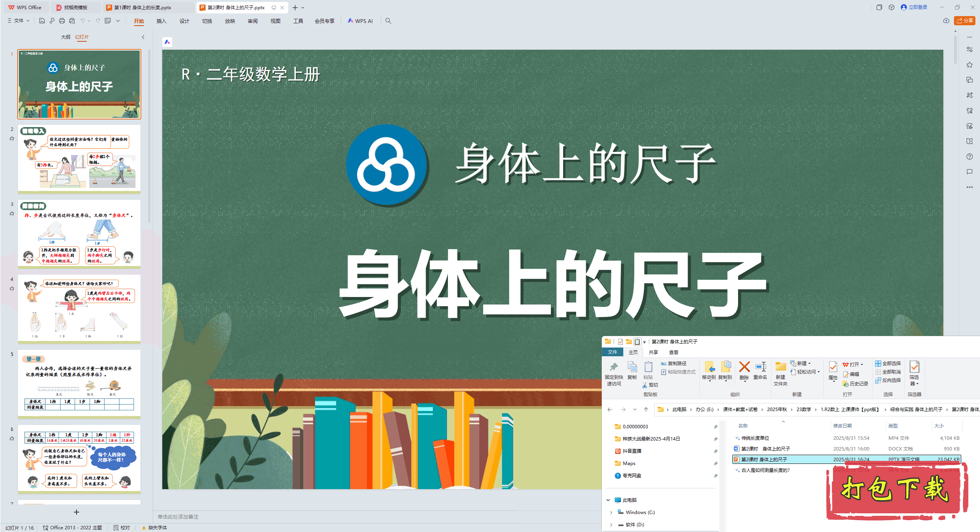This screenshot has width=980, height=532.
Task: Click the print icon in quick toolbar
Action: (62, 21)
